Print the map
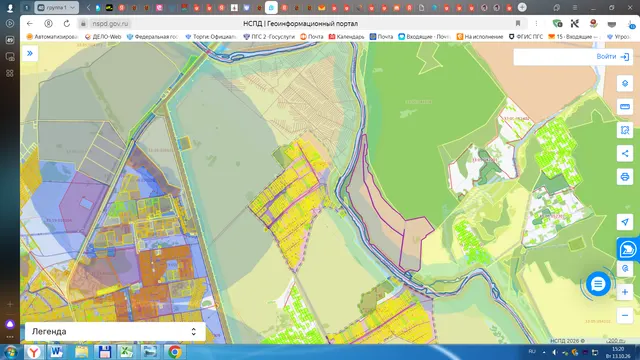This screenshot has height=360, width=640. tap(624, 177)
